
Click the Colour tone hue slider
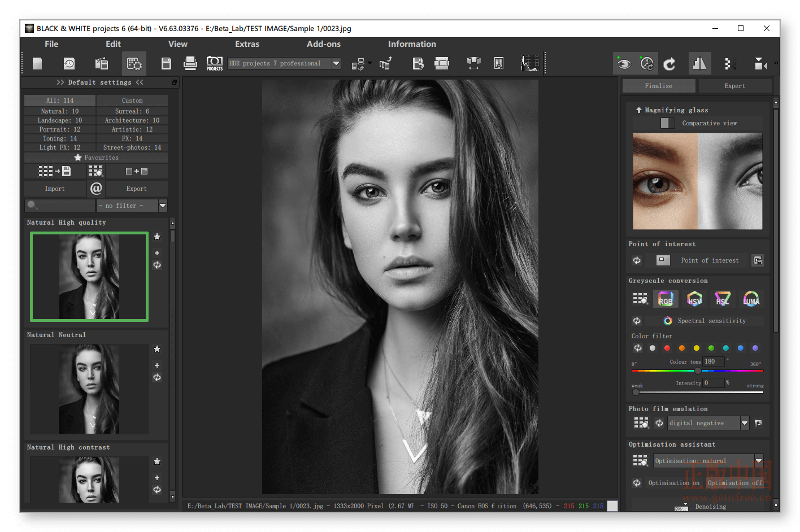[698, 371]
